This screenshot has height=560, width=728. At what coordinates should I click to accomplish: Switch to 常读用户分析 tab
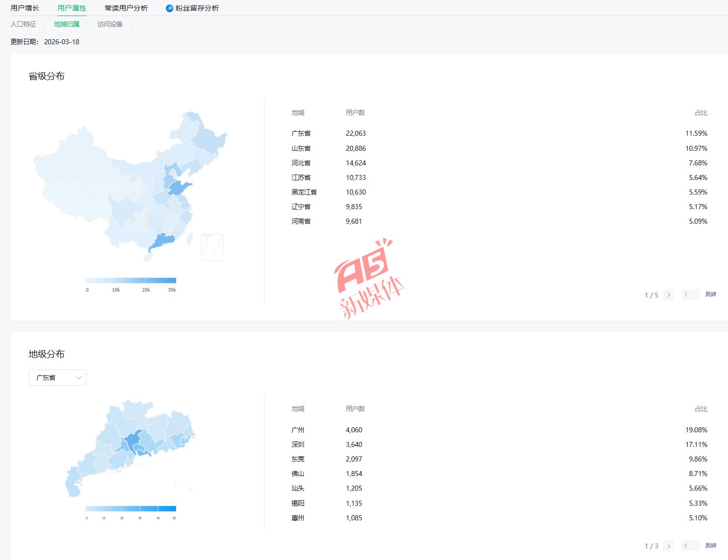click(126, 8)
